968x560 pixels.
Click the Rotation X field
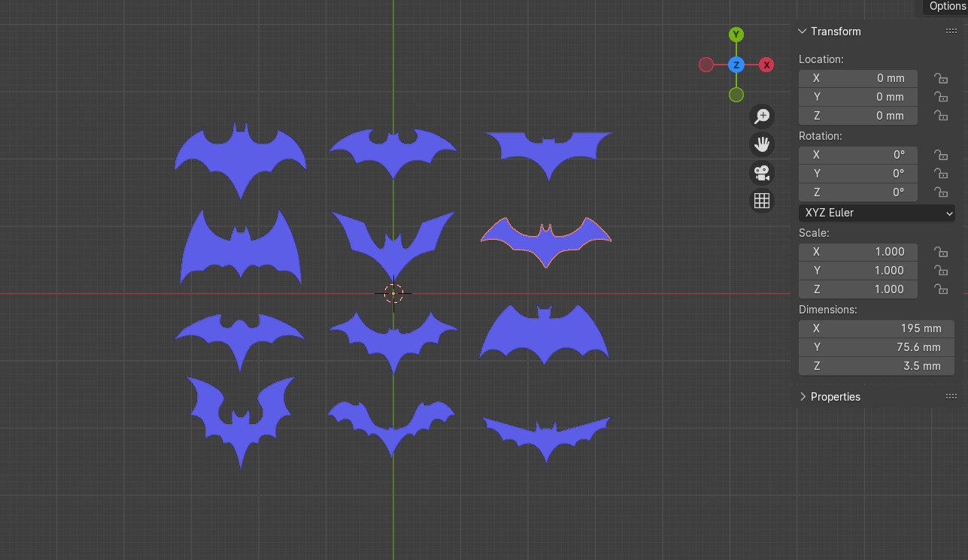point(858,155)
